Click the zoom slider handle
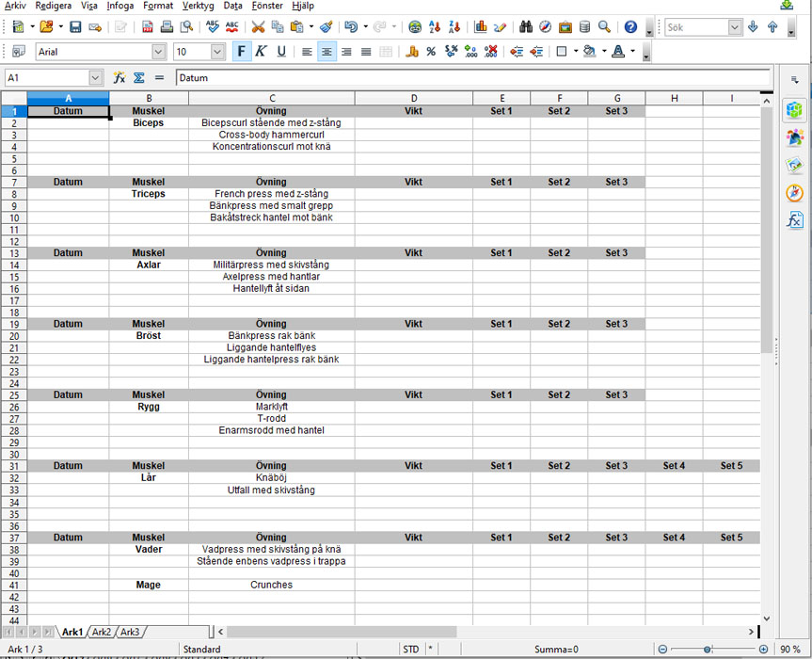Image resolution: width=812 pixels, height=659 pixels. click(707, 650)
